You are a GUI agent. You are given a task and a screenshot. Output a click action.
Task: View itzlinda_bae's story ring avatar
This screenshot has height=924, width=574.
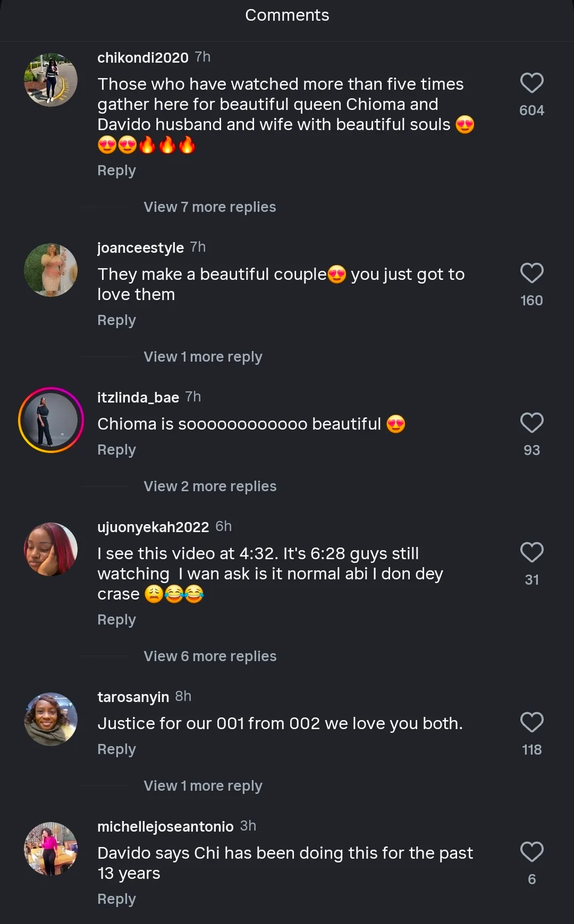51,420
